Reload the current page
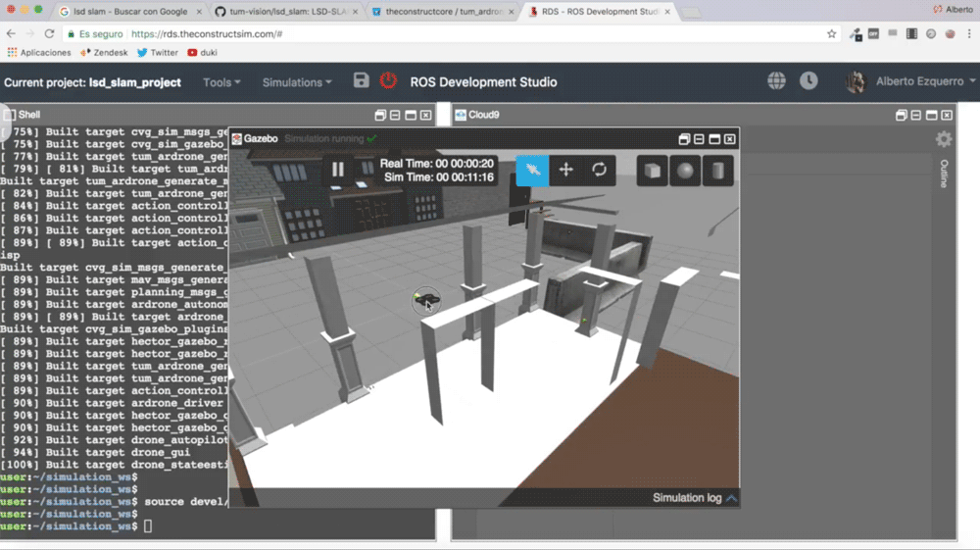980x550 pixels. 49,33
